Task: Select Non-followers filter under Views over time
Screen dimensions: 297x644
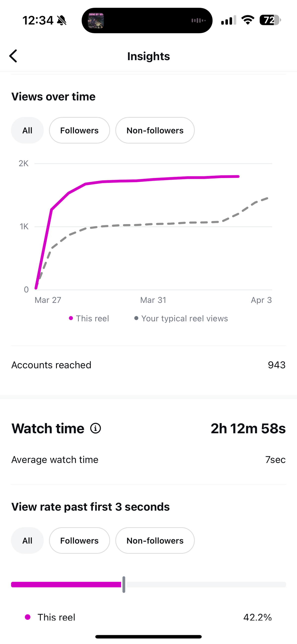Action: 155,130
